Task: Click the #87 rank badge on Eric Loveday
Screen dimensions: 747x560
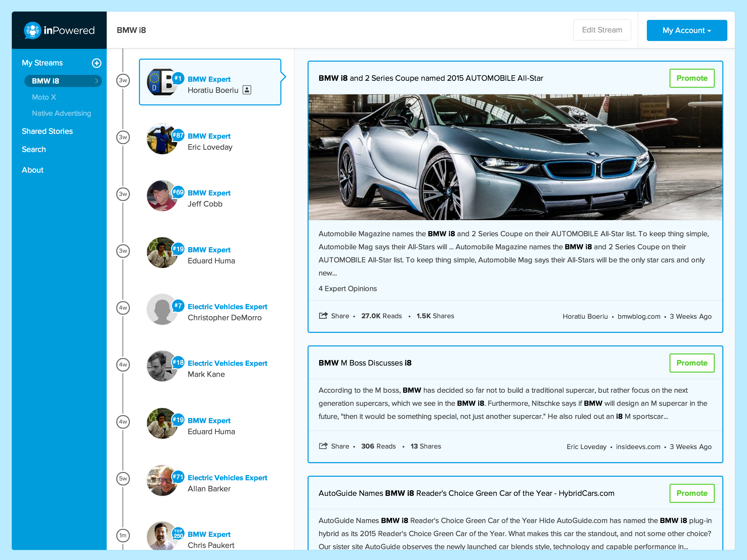Action: (x=178, y=135)
